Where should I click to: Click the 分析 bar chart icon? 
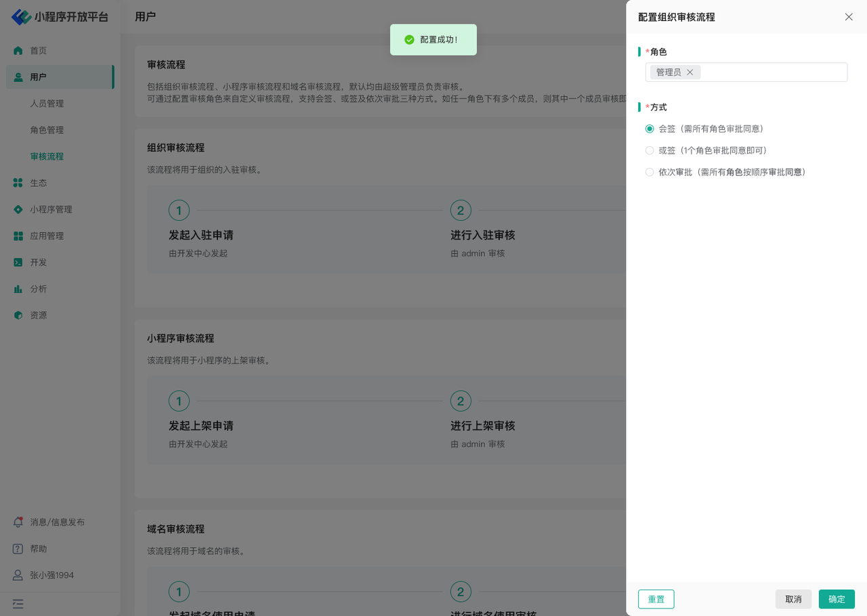click(x=18, y=289)
